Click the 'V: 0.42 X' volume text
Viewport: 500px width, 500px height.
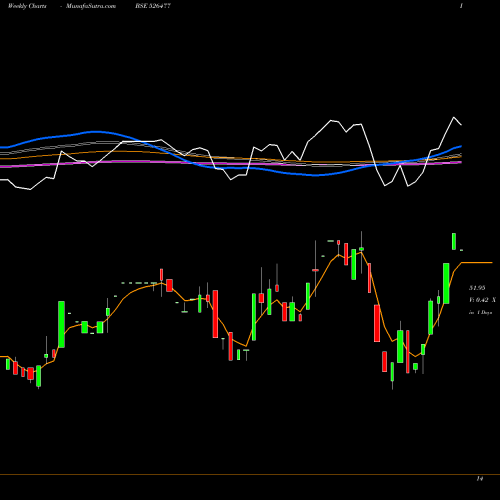482,300
